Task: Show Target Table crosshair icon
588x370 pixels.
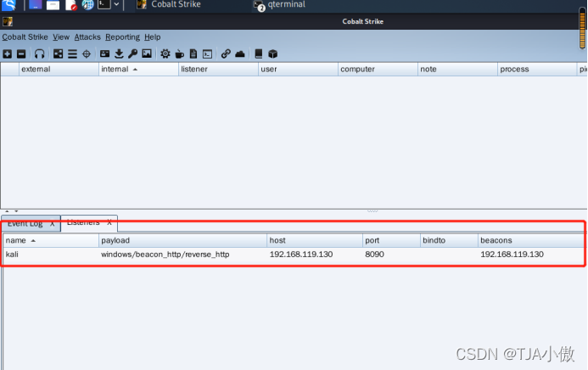Action: pos(87,54)
